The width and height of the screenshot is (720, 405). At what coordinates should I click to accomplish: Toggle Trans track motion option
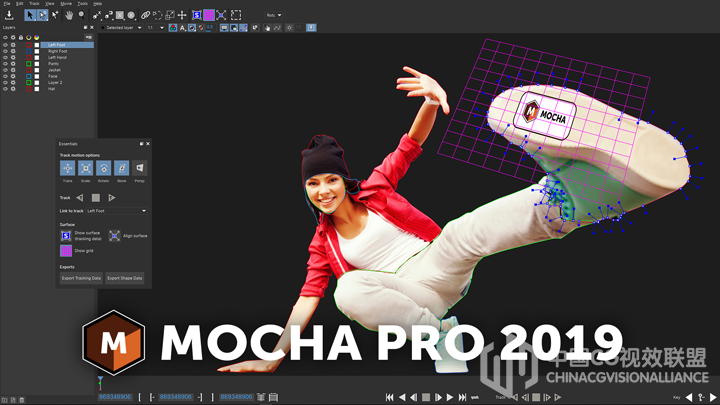pos(68,168)
